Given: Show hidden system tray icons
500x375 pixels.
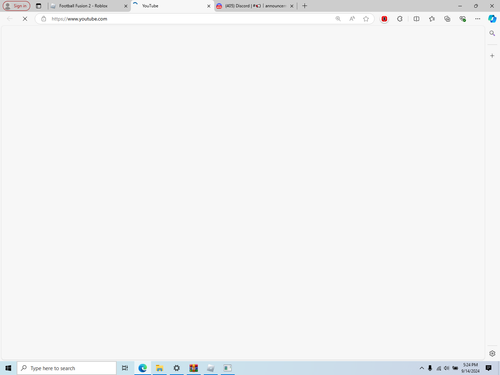Looking at the screenshot, I should (422, 368).
